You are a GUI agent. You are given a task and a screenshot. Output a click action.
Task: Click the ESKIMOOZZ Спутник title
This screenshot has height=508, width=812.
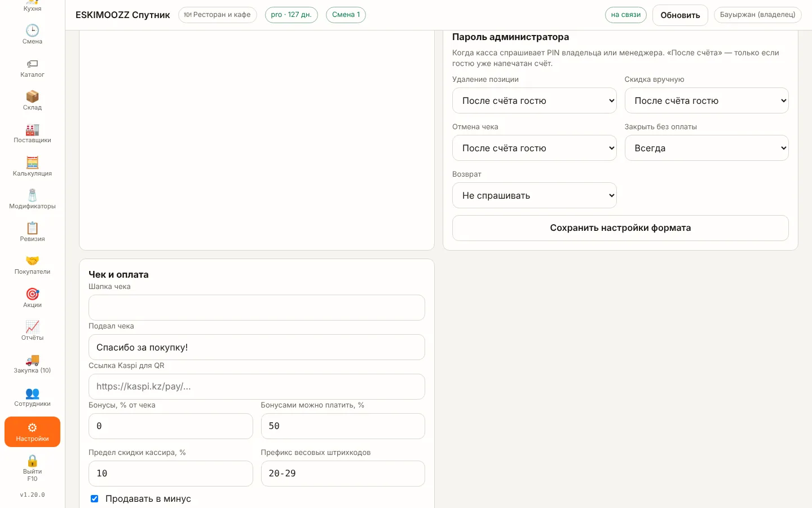pos(123,15)
